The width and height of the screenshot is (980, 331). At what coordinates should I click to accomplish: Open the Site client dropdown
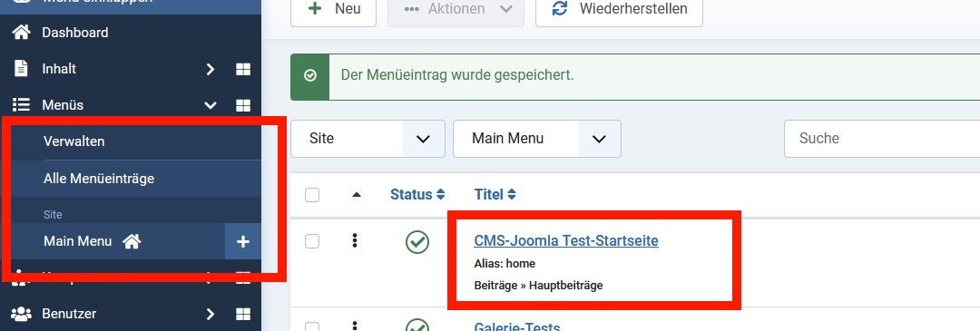pyautogui.click(x=367, y=139)
